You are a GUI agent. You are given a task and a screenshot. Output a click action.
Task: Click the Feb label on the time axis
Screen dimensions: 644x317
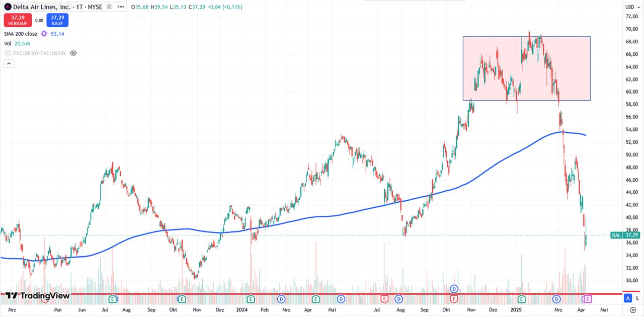click(264, 310)
